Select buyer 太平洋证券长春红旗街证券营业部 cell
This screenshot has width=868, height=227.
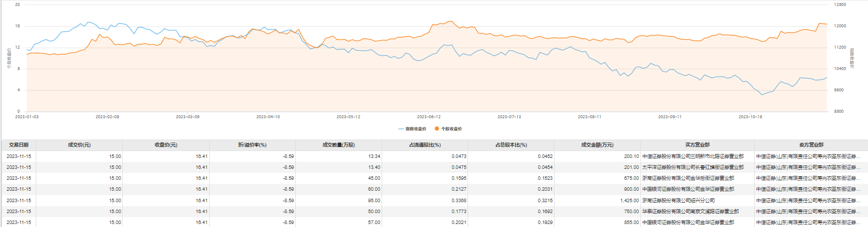693,167
